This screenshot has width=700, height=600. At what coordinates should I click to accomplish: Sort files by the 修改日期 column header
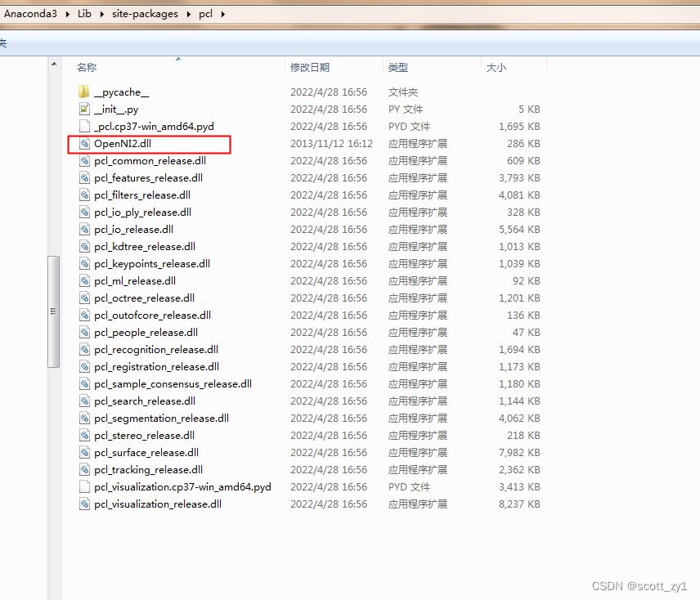pyautogui.click(x=310, y=68)
